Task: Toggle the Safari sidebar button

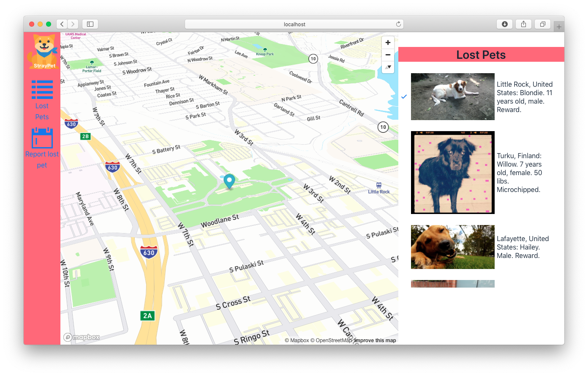Action: (x=90, y=24)
